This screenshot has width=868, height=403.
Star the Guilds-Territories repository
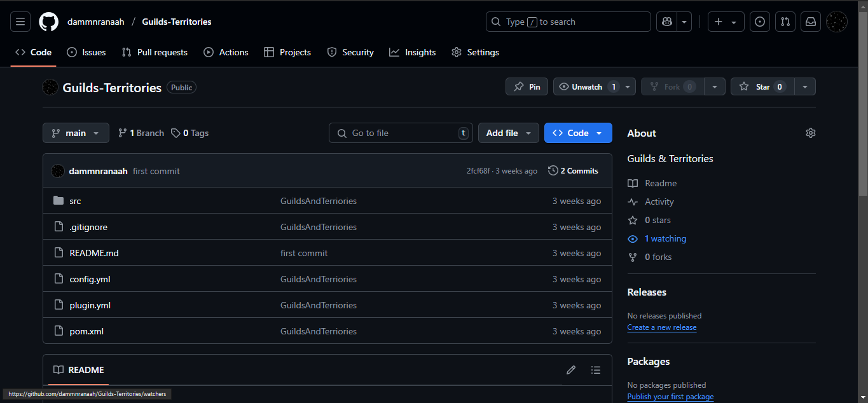click(x=762, y=86)
